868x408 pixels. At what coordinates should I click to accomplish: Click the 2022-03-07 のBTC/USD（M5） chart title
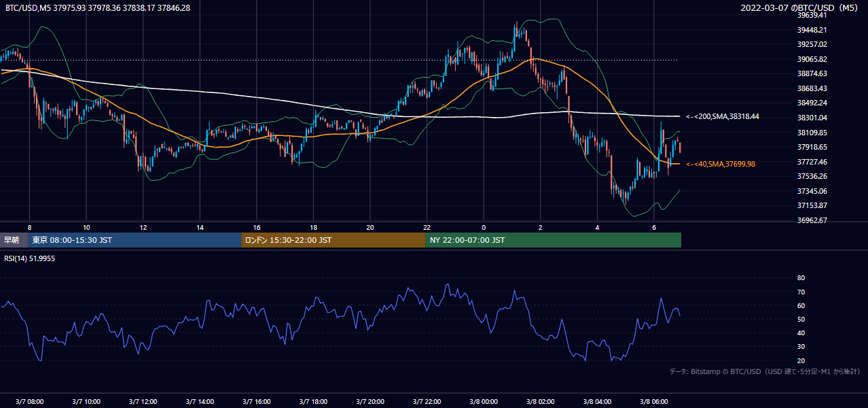[x=801, y=7]
